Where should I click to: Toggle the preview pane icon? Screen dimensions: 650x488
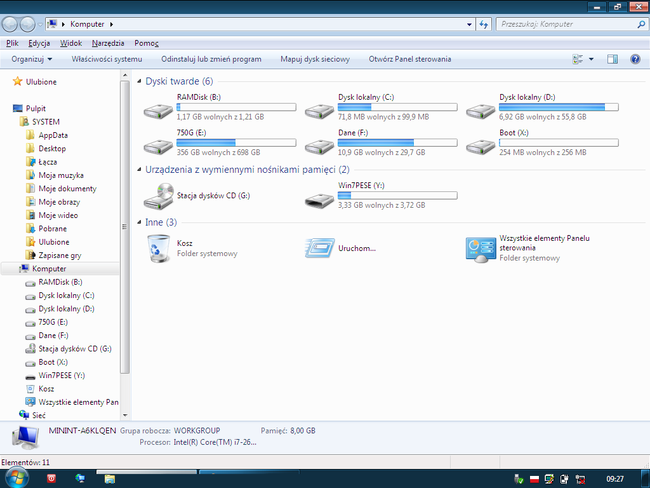612,59
